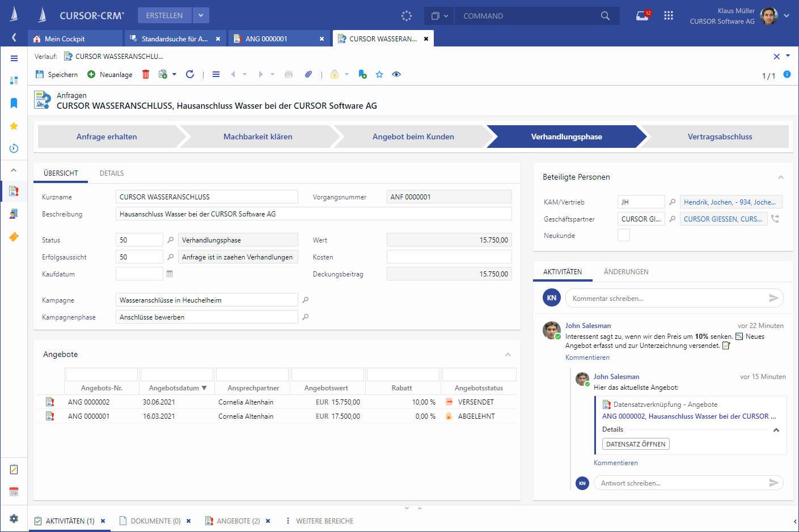Add bookmark via blue bookmark-plus icon
This screenshot has height=532, width=799.
coord(362,74)
